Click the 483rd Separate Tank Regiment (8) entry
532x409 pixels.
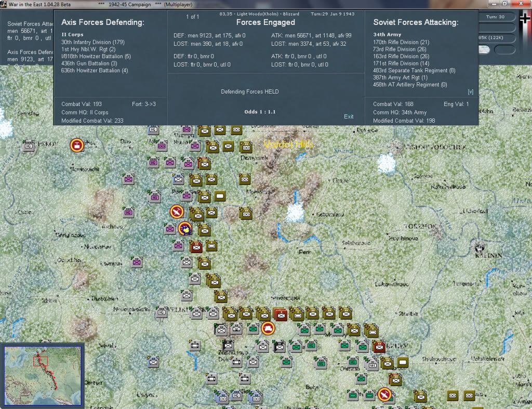(x=414, y=71)
